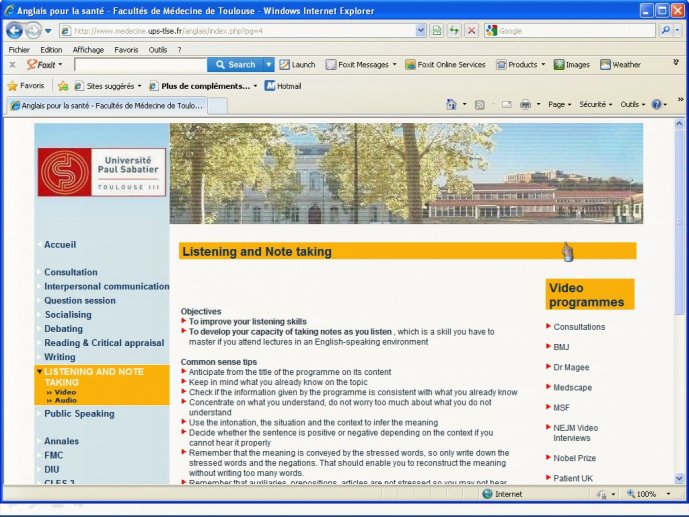
Task: Open Nobel Prize video programme link
Action: (574, 458)
